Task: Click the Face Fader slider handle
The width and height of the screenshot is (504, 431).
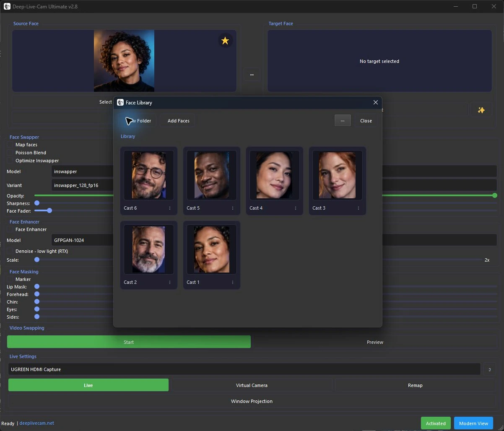Action: click(49, 210)
